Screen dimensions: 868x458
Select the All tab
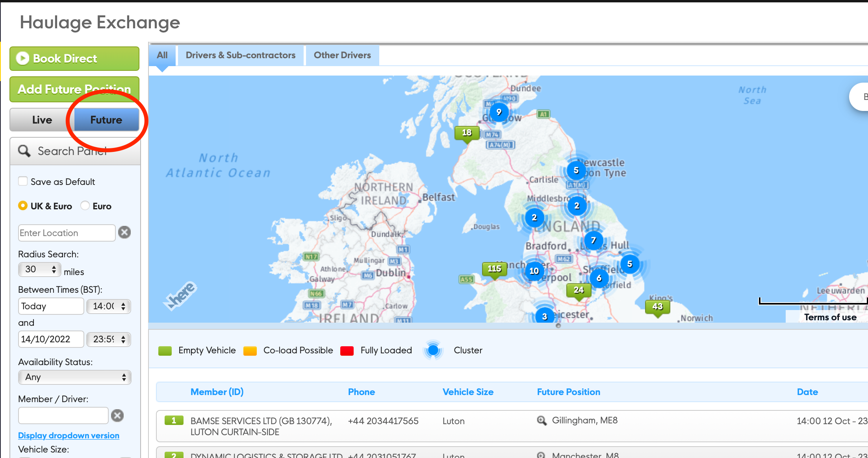[x=162, y=55]
